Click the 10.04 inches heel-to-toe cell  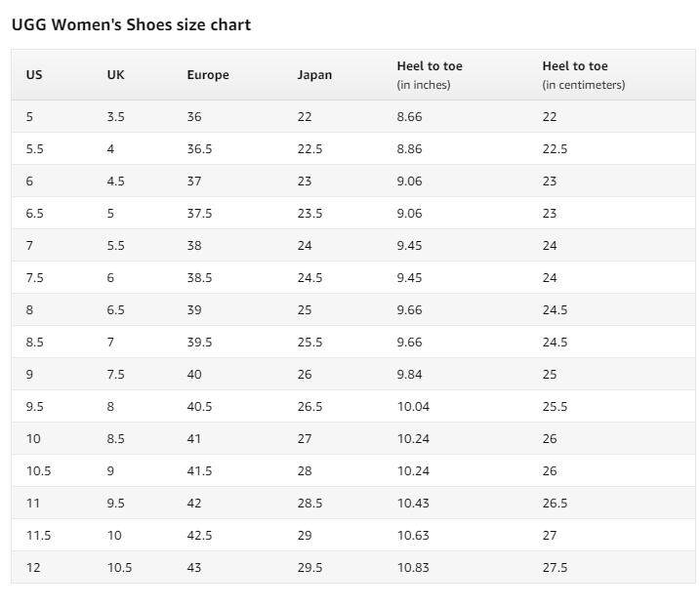(413, 407)
